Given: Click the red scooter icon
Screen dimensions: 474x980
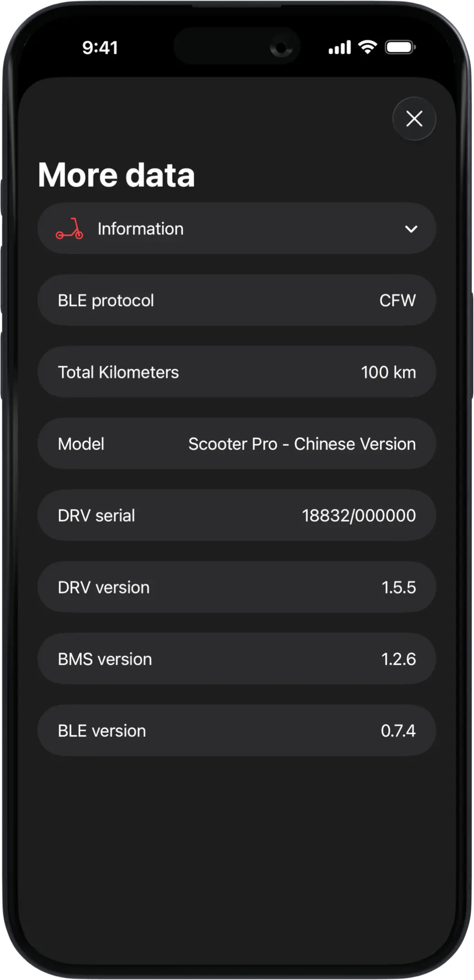Looking at the screenshot, I should pyautogui.click(x=70, y=229).
